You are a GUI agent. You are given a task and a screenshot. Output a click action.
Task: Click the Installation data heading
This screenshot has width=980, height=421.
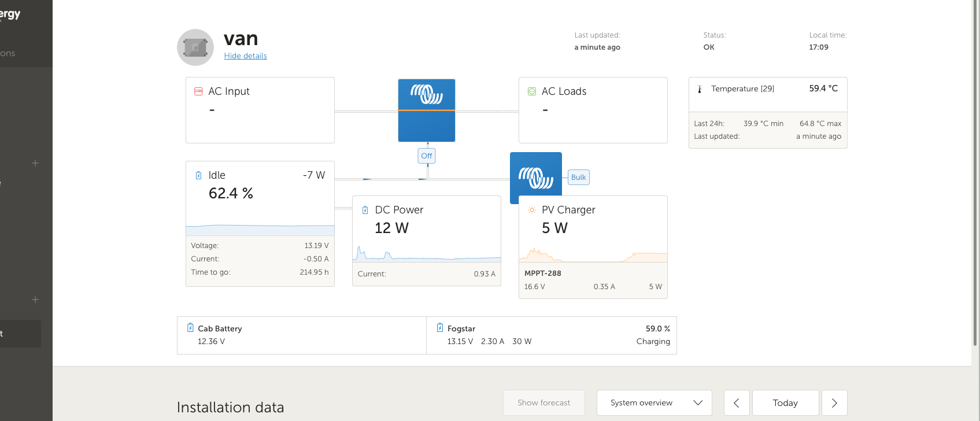231,408
